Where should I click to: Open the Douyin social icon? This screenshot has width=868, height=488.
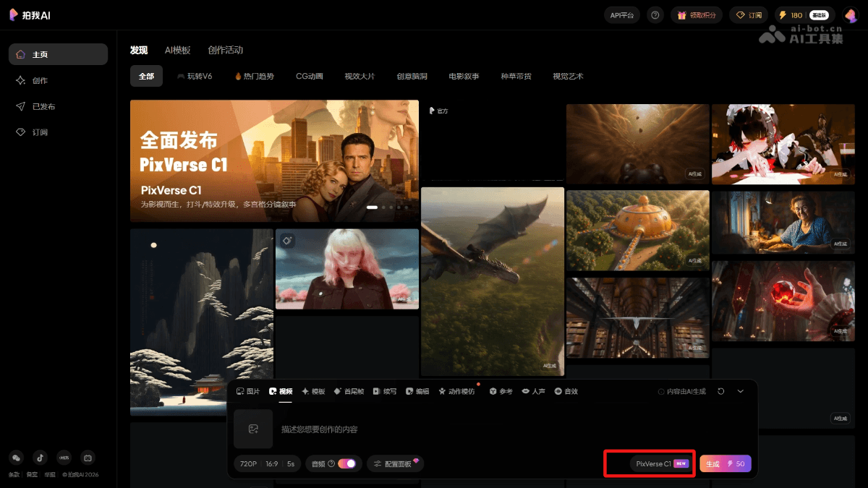tap(40, 458)
